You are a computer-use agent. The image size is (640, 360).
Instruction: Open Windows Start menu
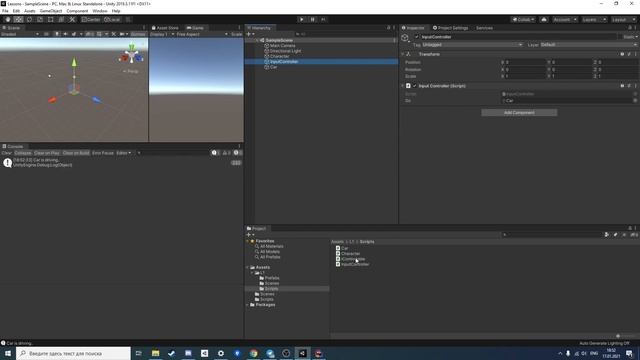tap(8, 353)
